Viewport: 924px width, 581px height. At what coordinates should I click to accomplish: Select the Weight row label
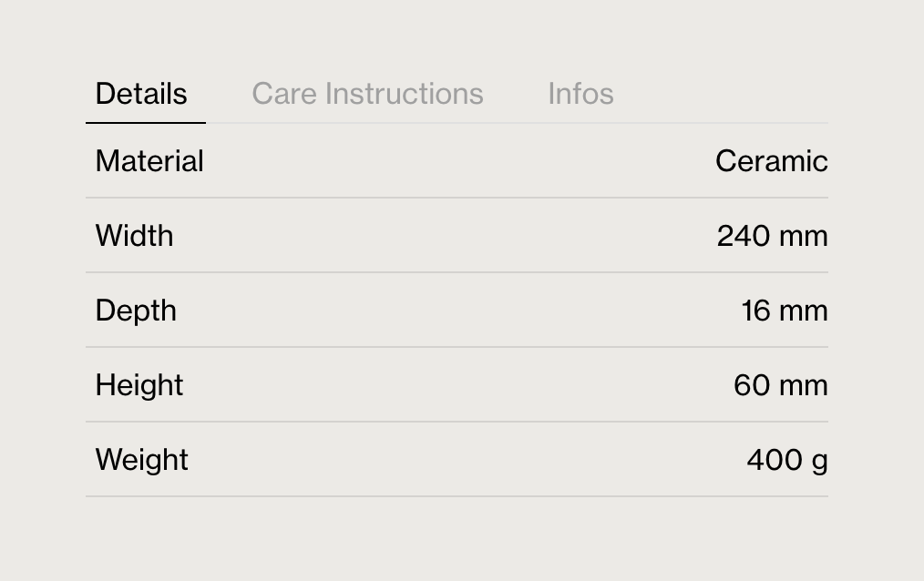pos(141,460)
